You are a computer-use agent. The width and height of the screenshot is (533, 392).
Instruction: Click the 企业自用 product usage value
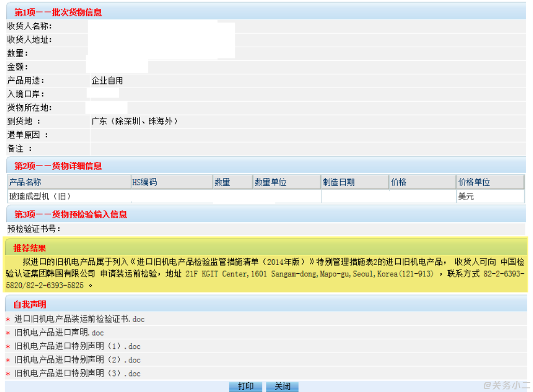click(x=107, y=80)
